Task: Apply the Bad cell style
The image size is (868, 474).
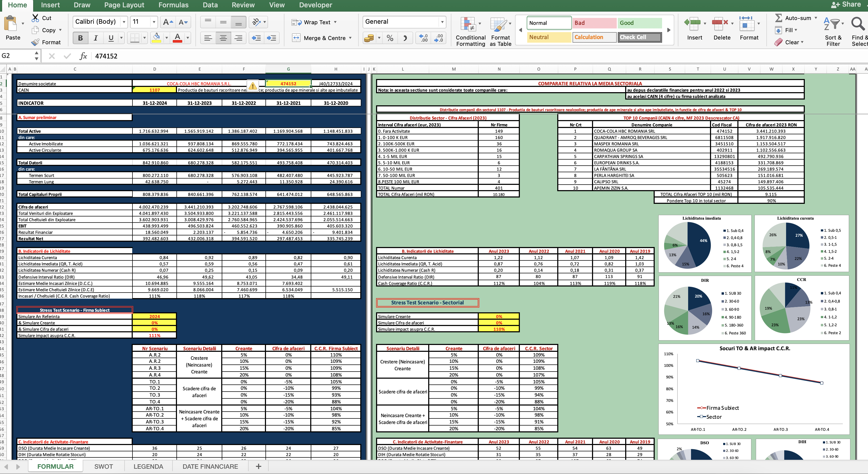Action: [594, 23]
